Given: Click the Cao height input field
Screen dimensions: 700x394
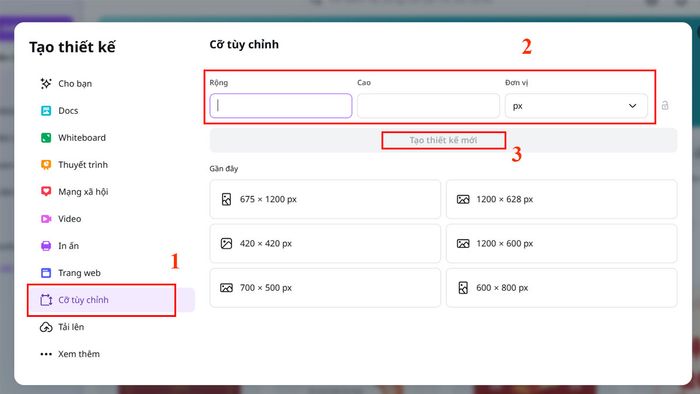Looking at the screenshot, I should tap(429, 106).
